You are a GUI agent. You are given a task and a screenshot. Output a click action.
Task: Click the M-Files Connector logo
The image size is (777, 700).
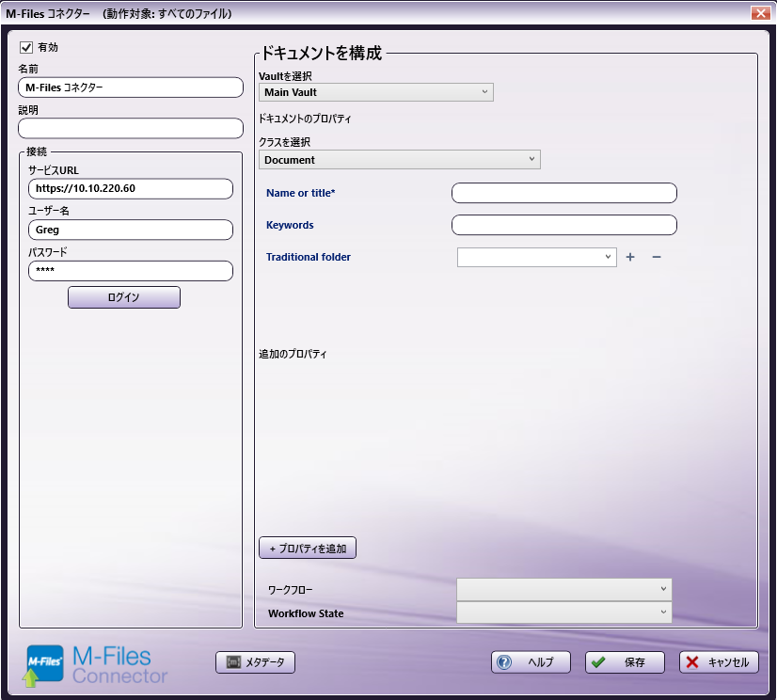[x=95, y=665]
